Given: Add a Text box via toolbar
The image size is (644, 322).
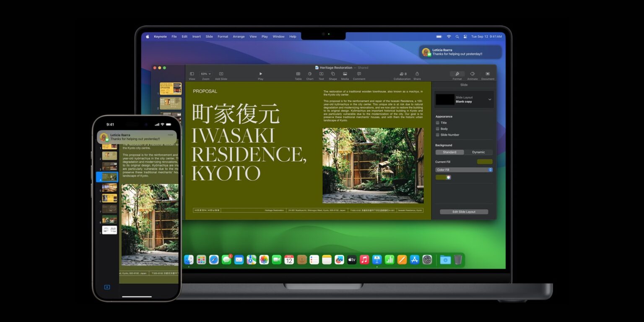Looking at the screenshot, I should [x=321, y=74].
